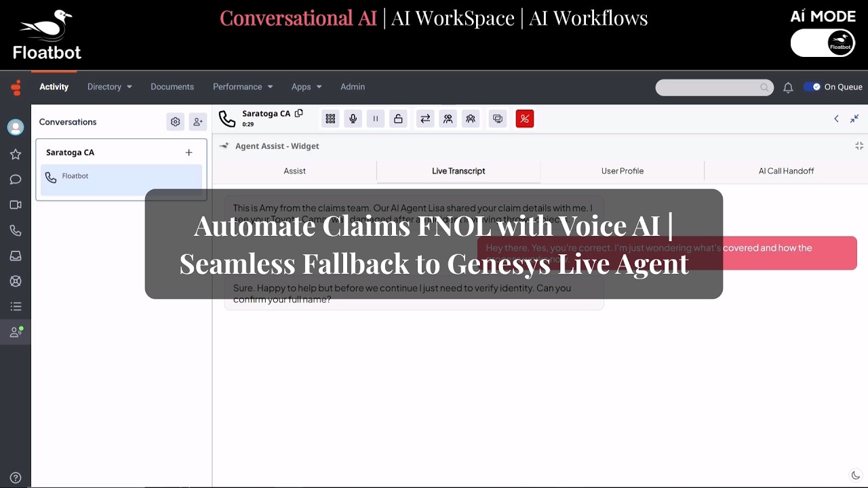The image size is (868, 488).
Task: Collapse panel with left chevron arrow
Action: click(836, 119)
